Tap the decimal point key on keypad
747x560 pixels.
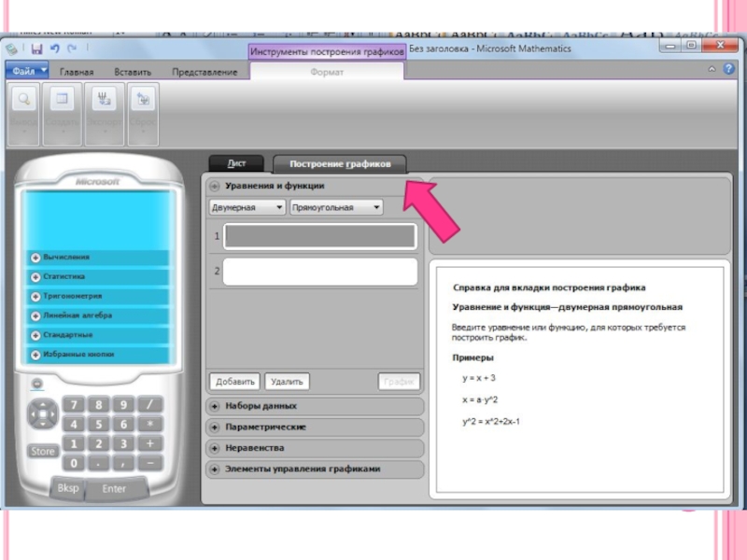pyautogui.click(x=99, y=463)
